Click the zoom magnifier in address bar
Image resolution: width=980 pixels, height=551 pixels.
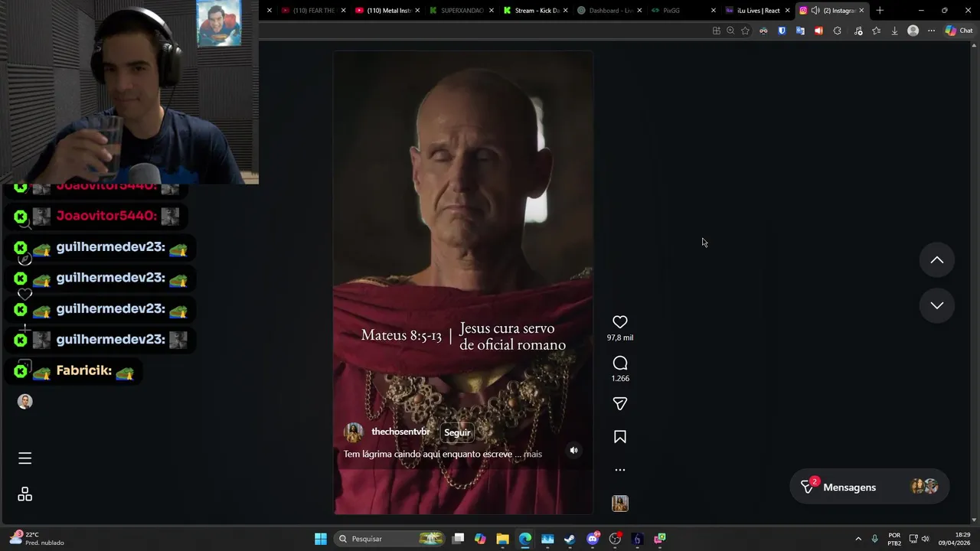point(730,31)
